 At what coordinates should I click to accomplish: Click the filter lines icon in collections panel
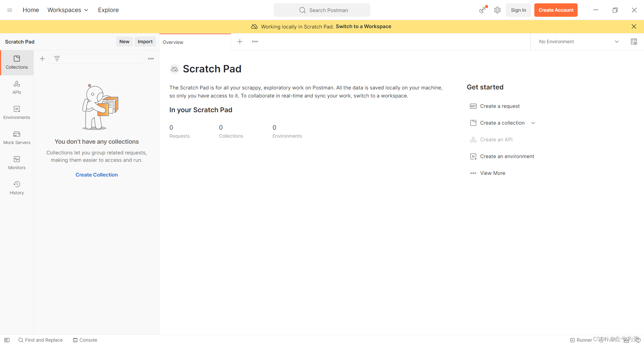57,59
